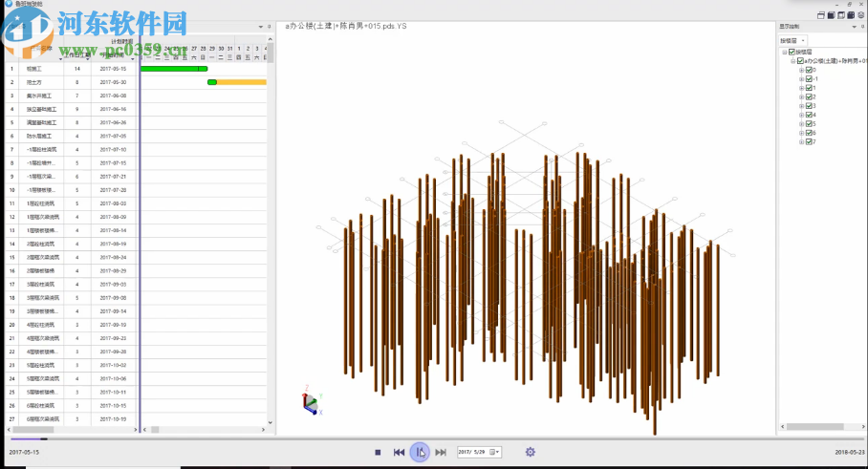The height and width of the screenshot is (469, 868).
Task: Click the first view layout icon top-right
Action: click(x=821, y=15)
